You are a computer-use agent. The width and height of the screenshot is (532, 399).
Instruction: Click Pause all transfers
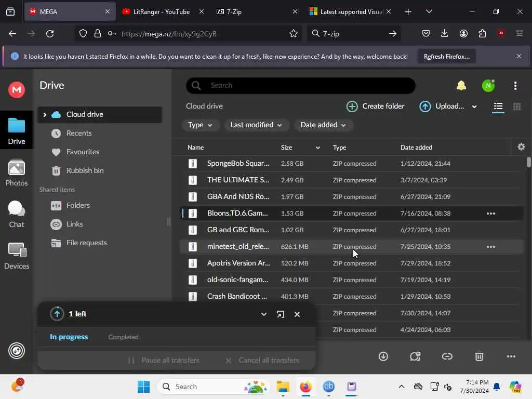pos(164,361)
